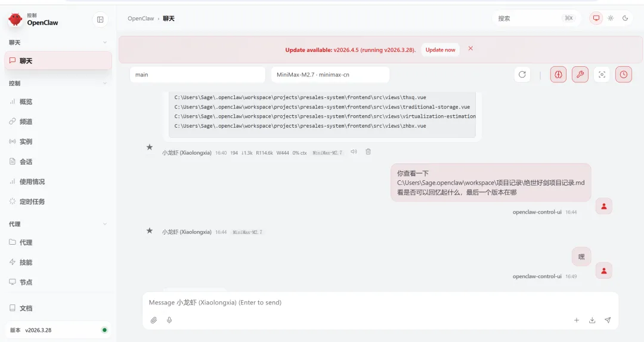
Task: Click the 0% ctx context indicator
Action: (x=299, y=153)
